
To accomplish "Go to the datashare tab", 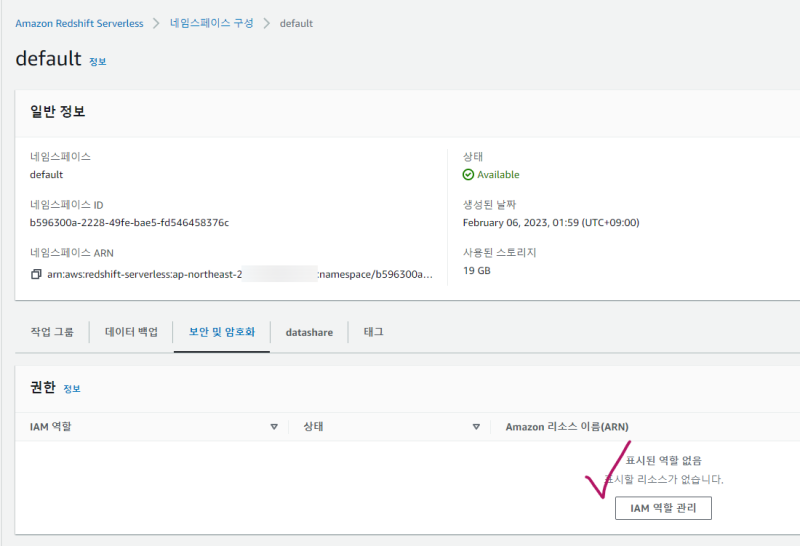I will click(x=308, y=332).
